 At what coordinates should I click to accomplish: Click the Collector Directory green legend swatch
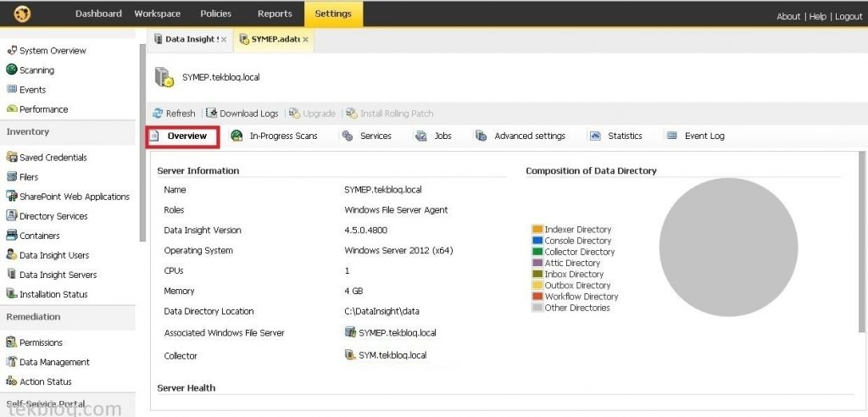pos(537,252)
